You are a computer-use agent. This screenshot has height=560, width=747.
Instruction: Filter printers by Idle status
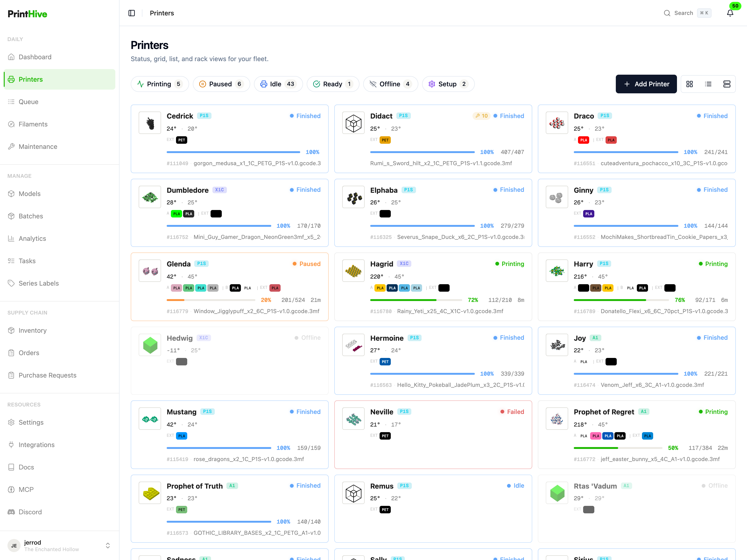[278, 84]
